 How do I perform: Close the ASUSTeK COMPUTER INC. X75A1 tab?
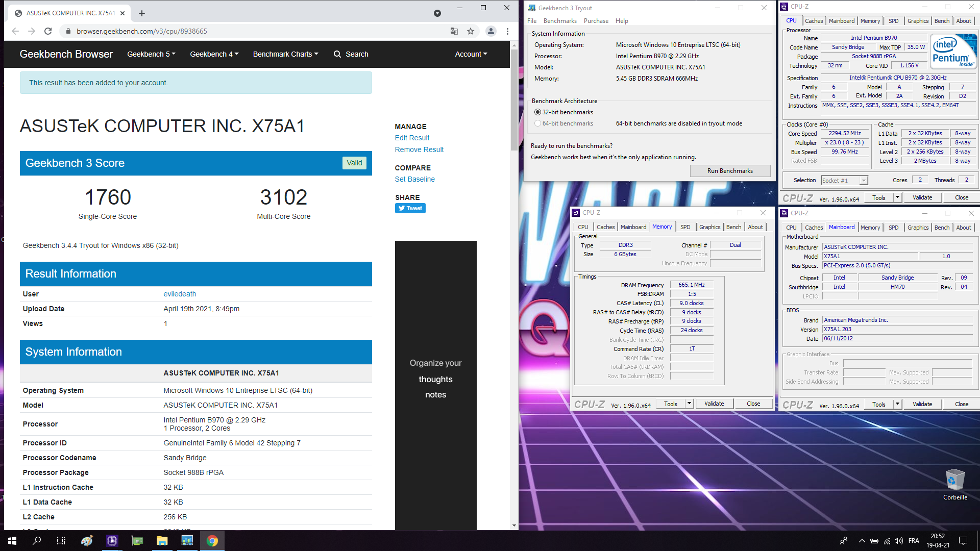(122, 13)
